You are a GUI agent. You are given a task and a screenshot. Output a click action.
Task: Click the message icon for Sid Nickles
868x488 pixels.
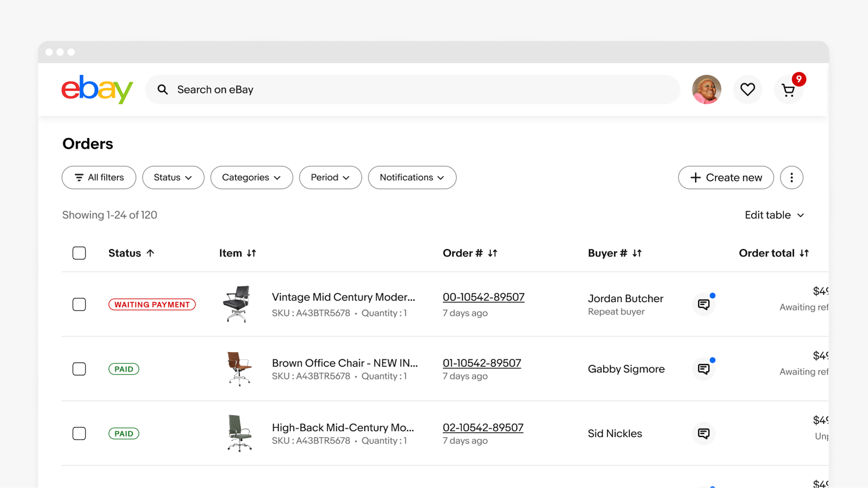pos(704,433)
